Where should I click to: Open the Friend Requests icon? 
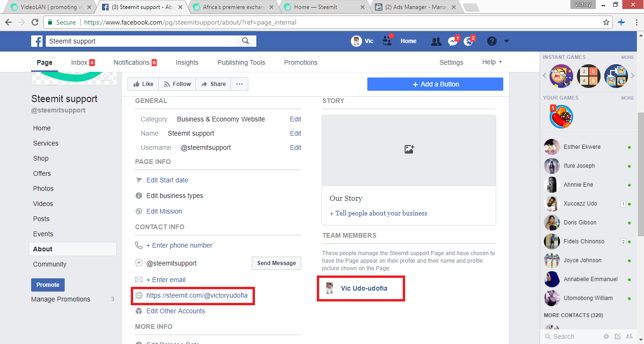pos(436,42)
